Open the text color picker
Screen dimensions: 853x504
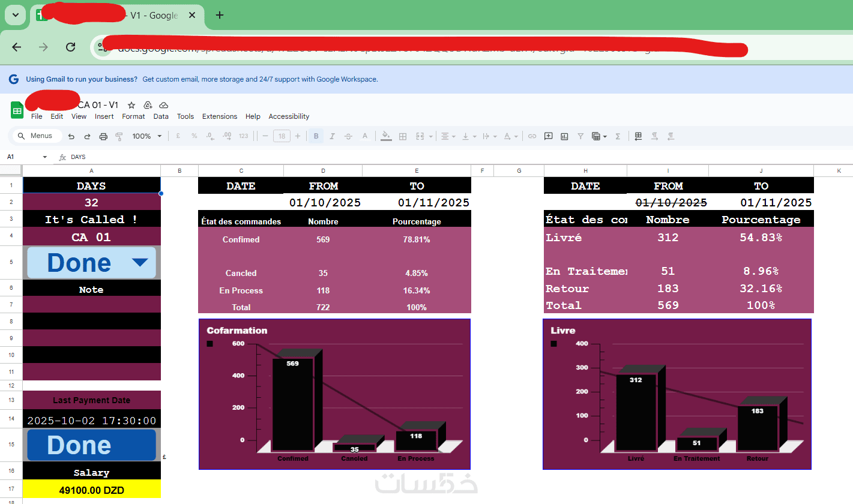pyautogui.click(x=364, y=136)
